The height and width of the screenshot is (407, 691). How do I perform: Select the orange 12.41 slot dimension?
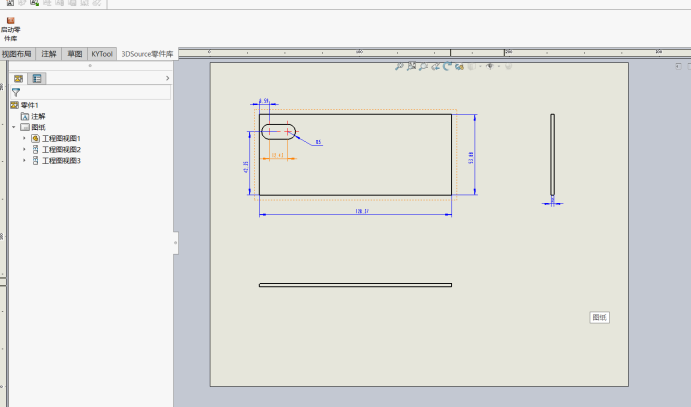click(278, 155)
